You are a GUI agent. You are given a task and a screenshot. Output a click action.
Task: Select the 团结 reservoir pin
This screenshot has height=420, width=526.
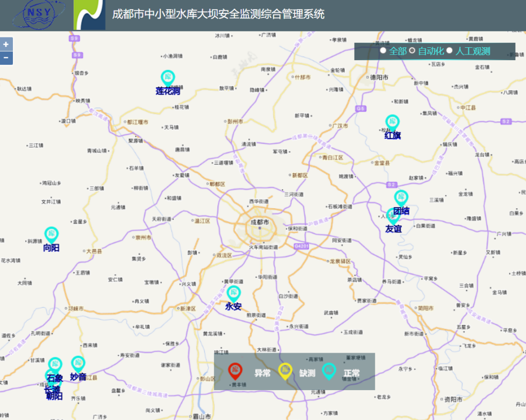401,197
